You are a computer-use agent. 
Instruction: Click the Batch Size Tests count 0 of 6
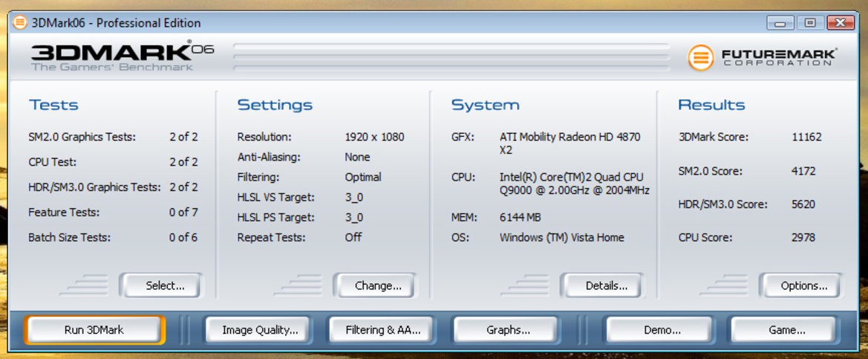tap(184, 238)
